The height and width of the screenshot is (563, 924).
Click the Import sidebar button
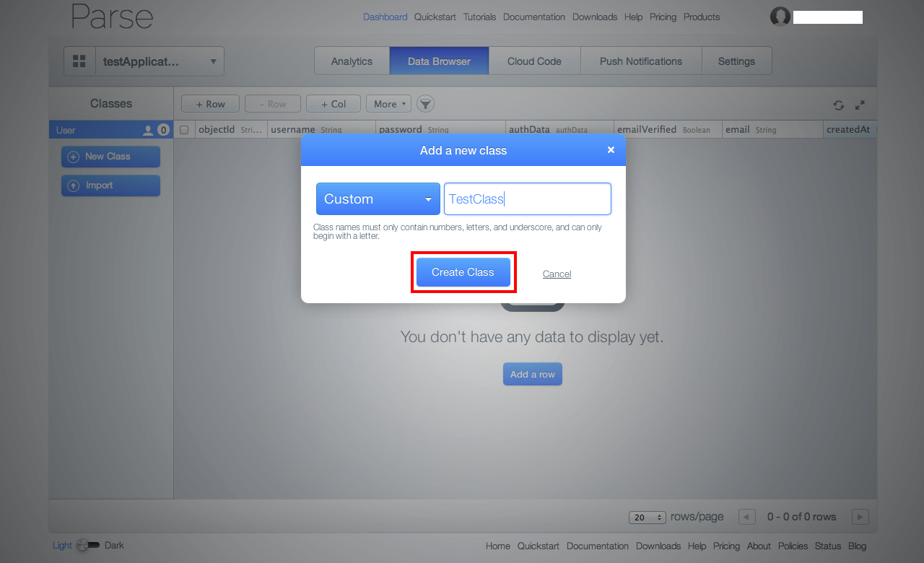pyautogui.click(x=110, y=186)
